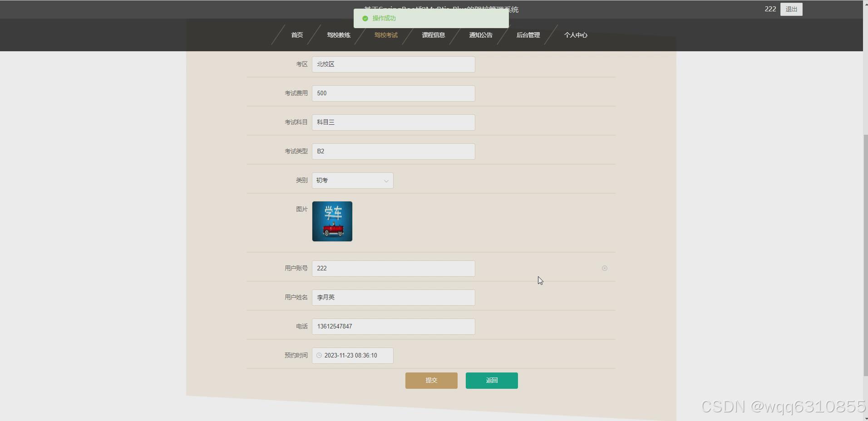Click the green check icon in 操作成功 message
This screenshot has height=421, width=868.
click(365, 19)
